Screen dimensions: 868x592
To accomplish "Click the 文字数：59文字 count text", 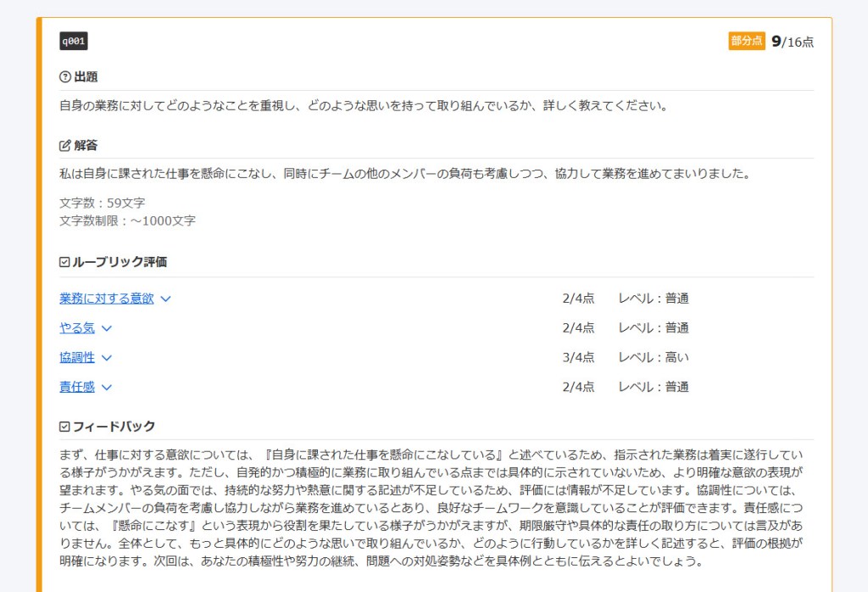I will tap(103, 204).
